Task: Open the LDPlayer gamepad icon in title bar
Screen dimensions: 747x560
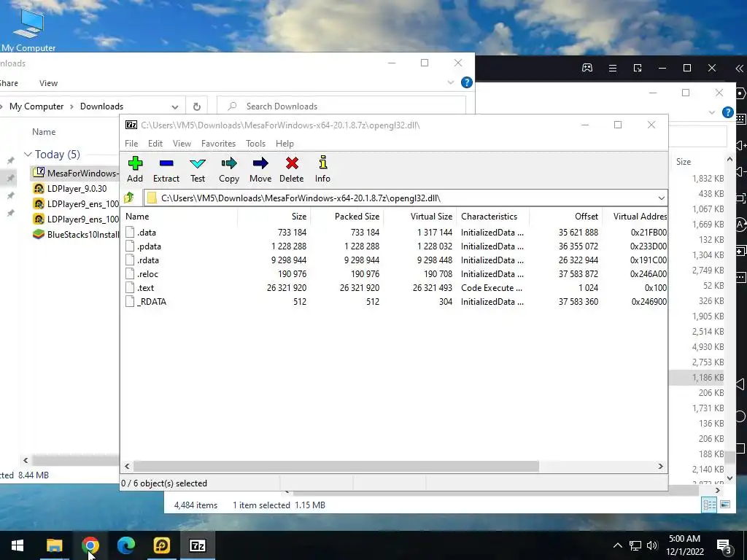Action: point(587,68)
